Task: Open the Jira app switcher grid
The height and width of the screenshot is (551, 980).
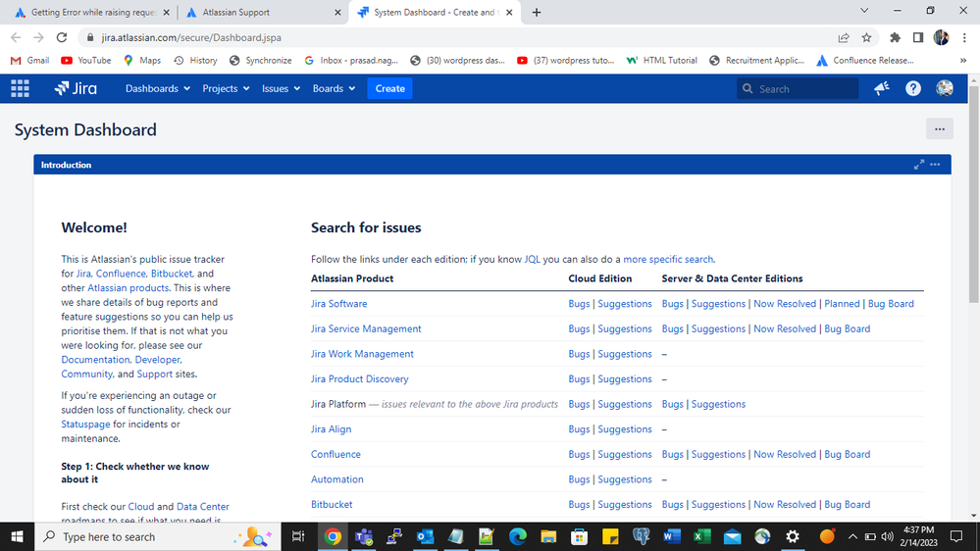Action: 20,88
